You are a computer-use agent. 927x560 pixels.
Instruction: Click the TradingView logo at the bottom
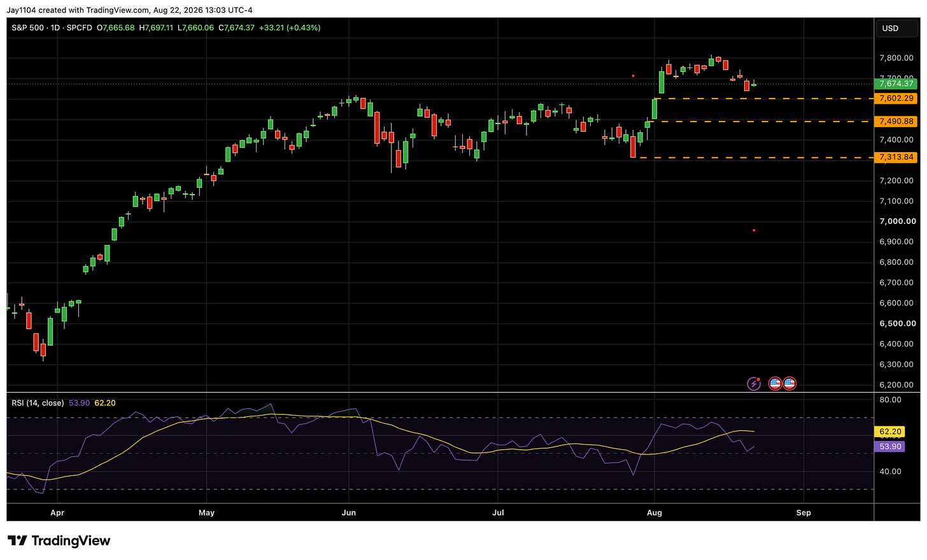[59, 541]
